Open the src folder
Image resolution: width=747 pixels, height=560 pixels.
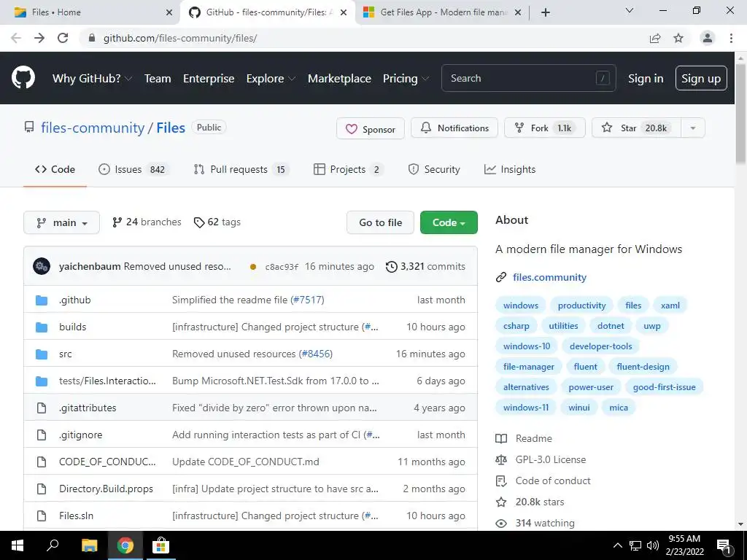(65, 354)
